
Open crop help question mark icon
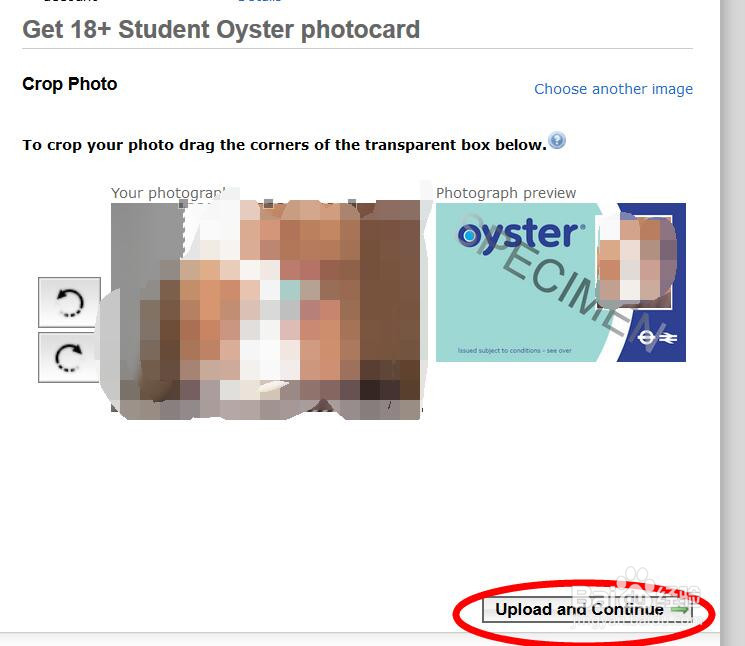557,141
